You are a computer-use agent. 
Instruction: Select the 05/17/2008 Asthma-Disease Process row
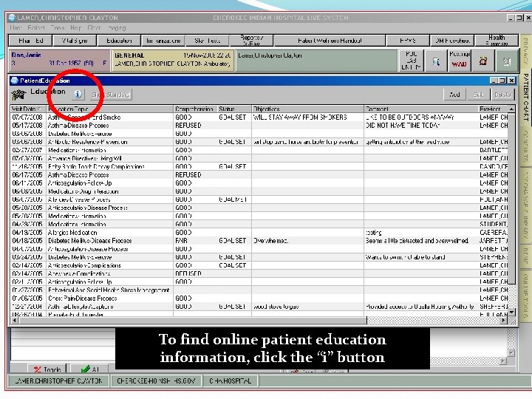point(259,126)
